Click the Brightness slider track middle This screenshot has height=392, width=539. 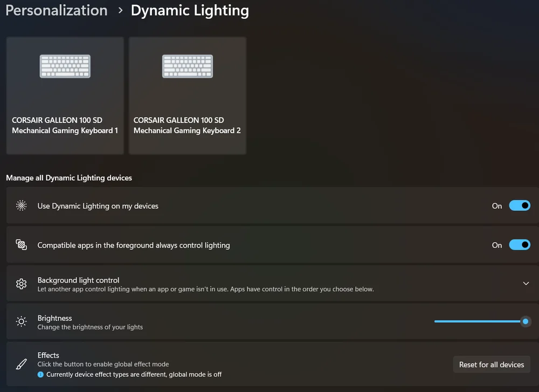tap(480, 321)
